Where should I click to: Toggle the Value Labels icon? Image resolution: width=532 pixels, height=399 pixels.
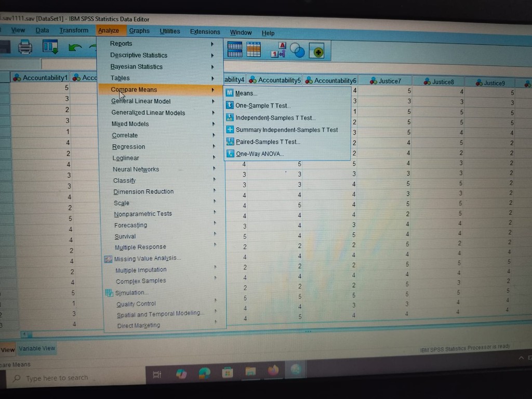[x=278, y=50]
